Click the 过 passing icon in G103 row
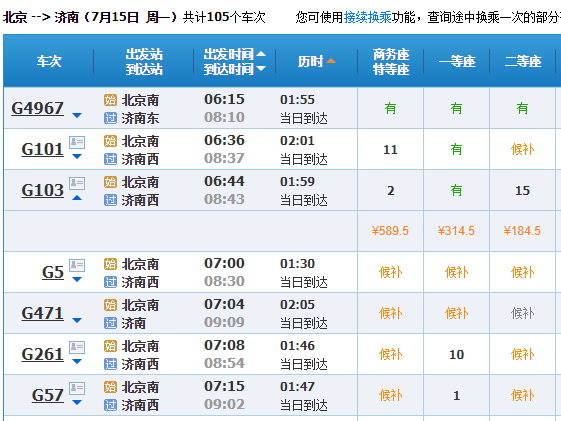Screen dimensions: 561x421 (110, 200)
